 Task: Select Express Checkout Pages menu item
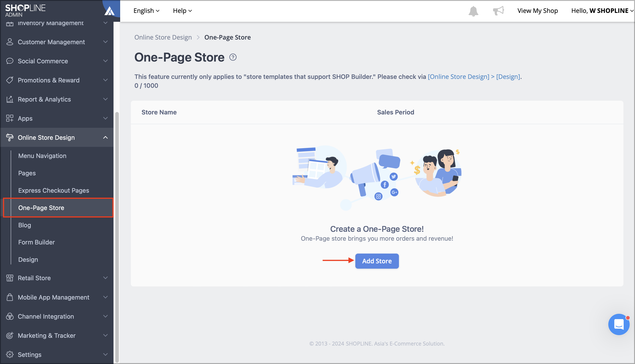(54, 190)
